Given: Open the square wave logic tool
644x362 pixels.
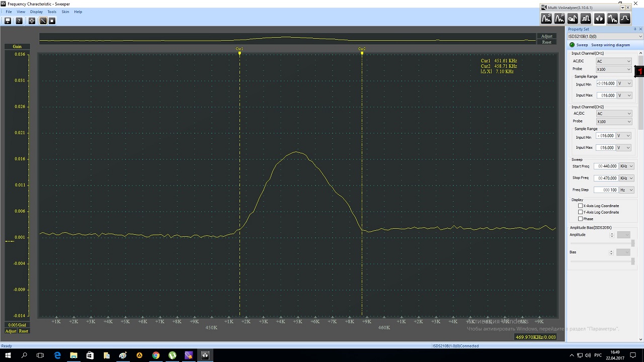Looking at the screenshot, I should coord(586,19).
